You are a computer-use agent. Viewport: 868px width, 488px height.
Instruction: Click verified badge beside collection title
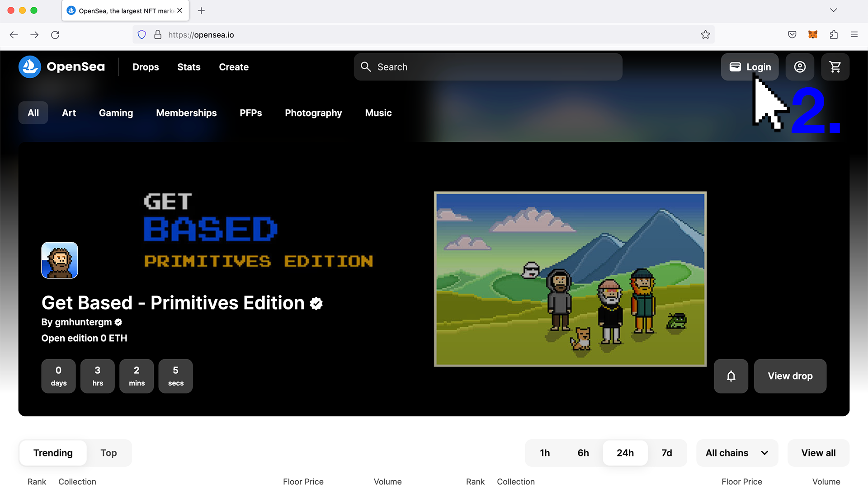[x=316, y=304]
